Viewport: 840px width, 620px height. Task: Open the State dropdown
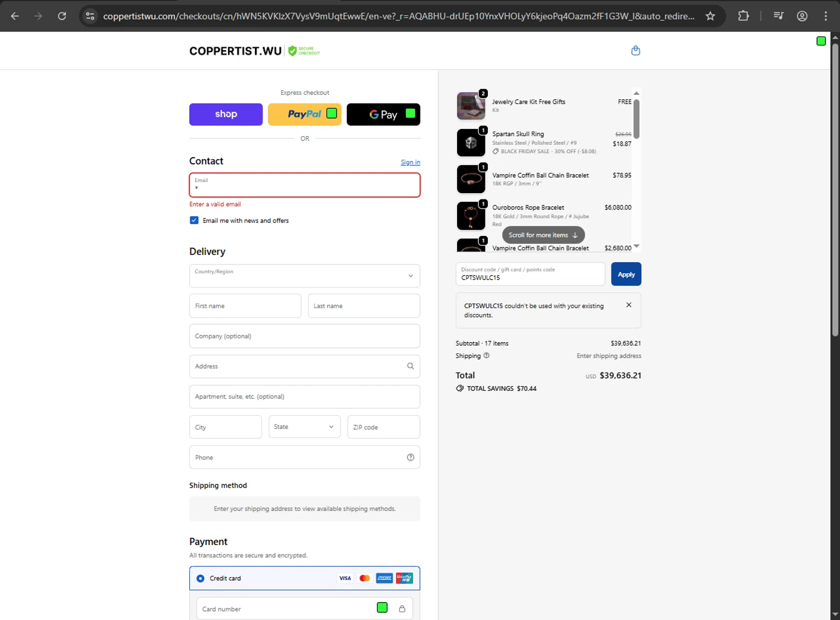pos(305,427)
